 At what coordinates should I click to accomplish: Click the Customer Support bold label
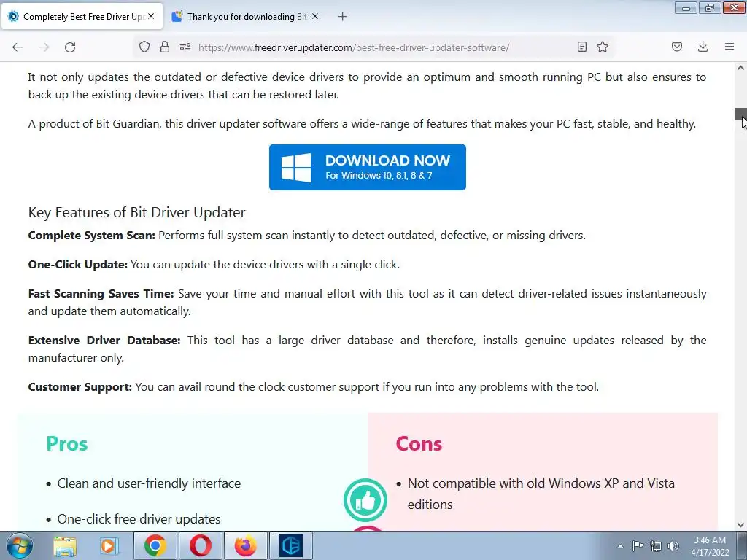80,386
